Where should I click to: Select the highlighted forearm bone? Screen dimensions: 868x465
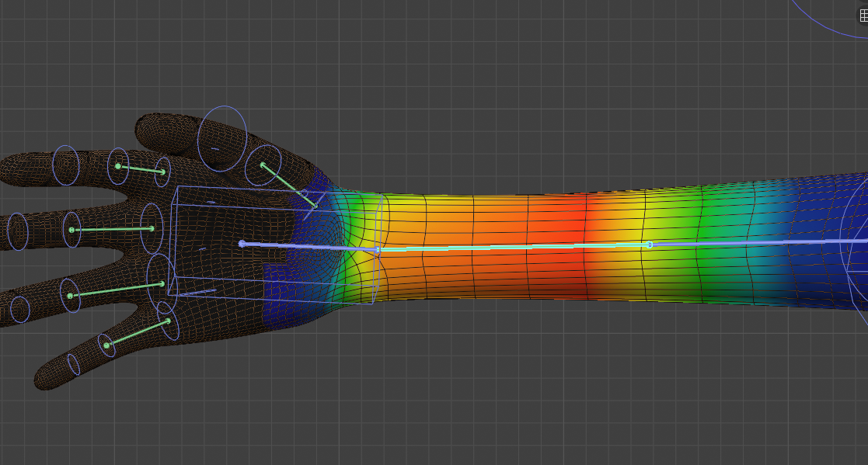[513, 248]
